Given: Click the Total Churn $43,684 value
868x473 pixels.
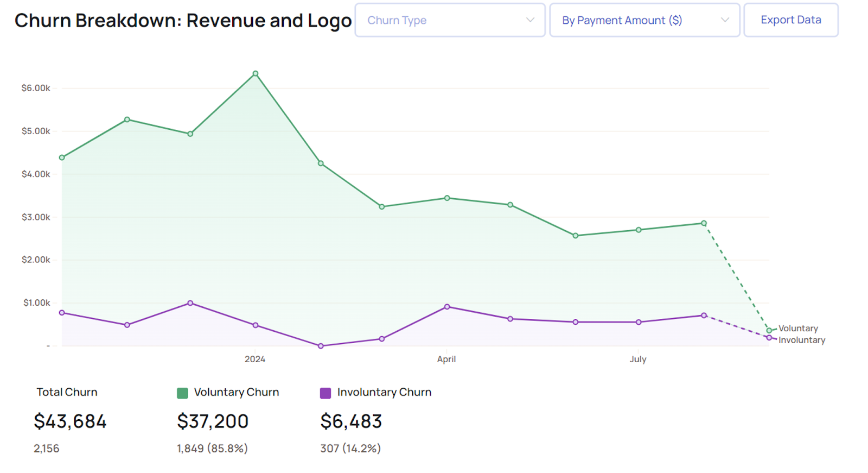Looking at the screenshot, I should tap(70, 421).
